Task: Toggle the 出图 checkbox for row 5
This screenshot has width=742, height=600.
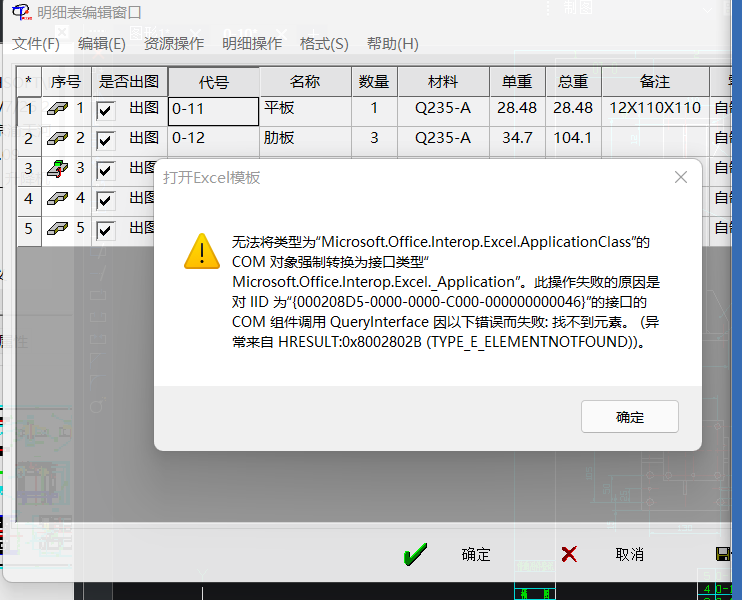Action: point(106,230)
